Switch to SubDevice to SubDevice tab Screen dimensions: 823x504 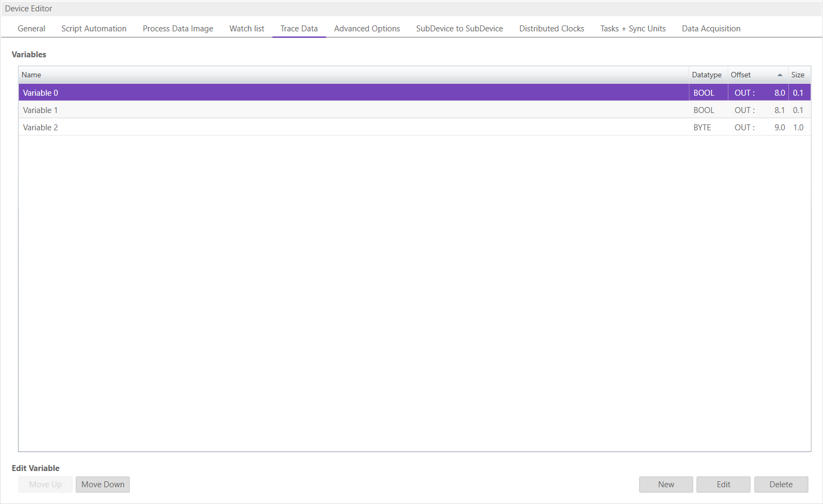click(459, 29)
